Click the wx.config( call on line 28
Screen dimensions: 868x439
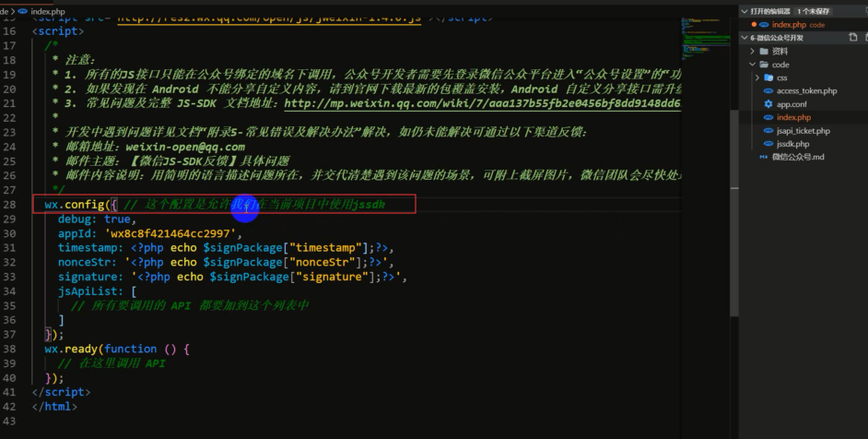(77, 205)
